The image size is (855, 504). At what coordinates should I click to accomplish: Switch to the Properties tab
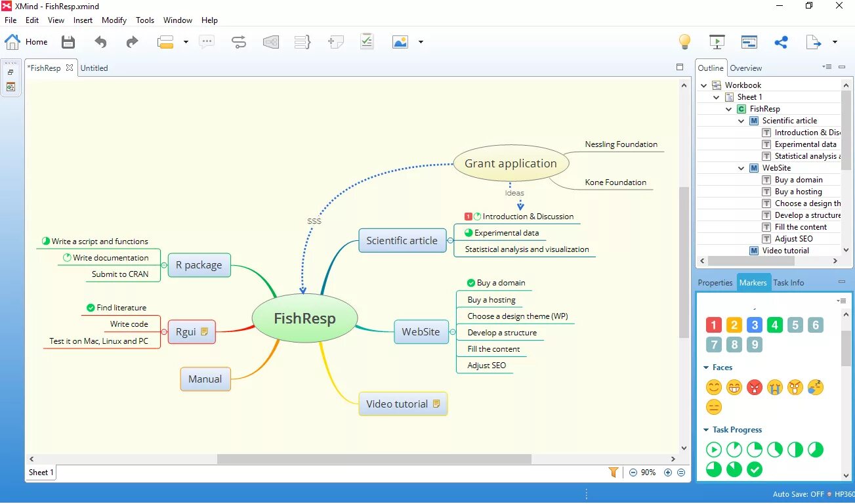click(715, 283)
